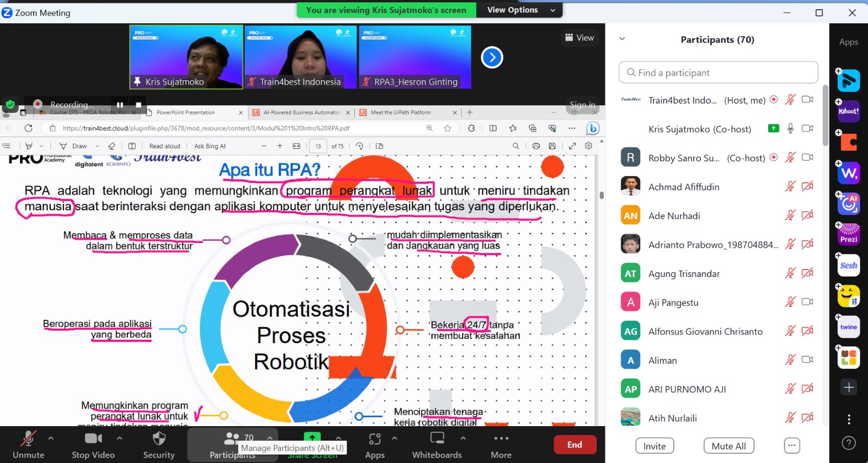Viewport: 868px width, 463px height.
Task: Stop the recording
Action: tap(138, 105)
